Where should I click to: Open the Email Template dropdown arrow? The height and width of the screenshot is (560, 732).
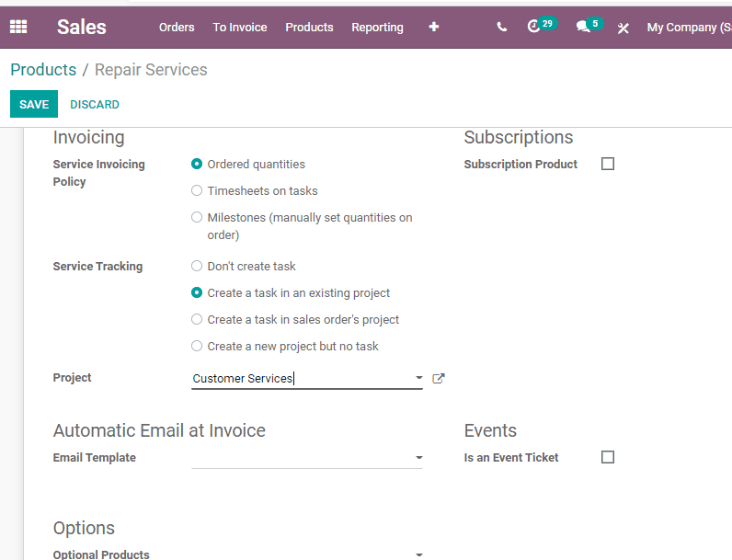click(418, 457)
